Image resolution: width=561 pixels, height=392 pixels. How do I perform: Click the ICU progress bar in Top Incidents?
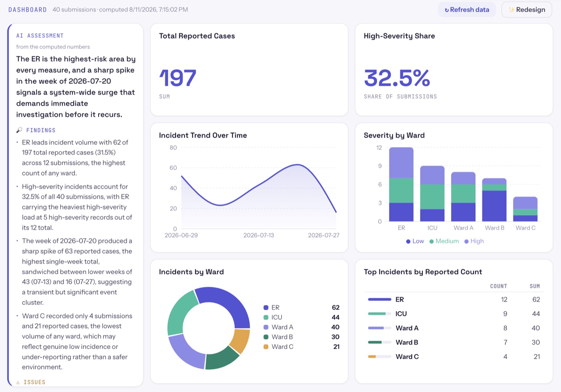click(x=379, y=313)
